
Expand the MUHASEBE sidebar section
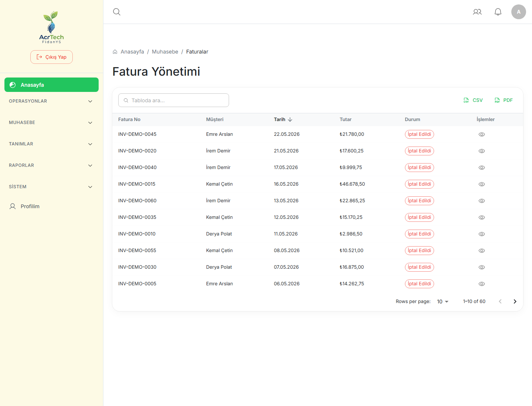pyautogui.click(x=51, y=123)
